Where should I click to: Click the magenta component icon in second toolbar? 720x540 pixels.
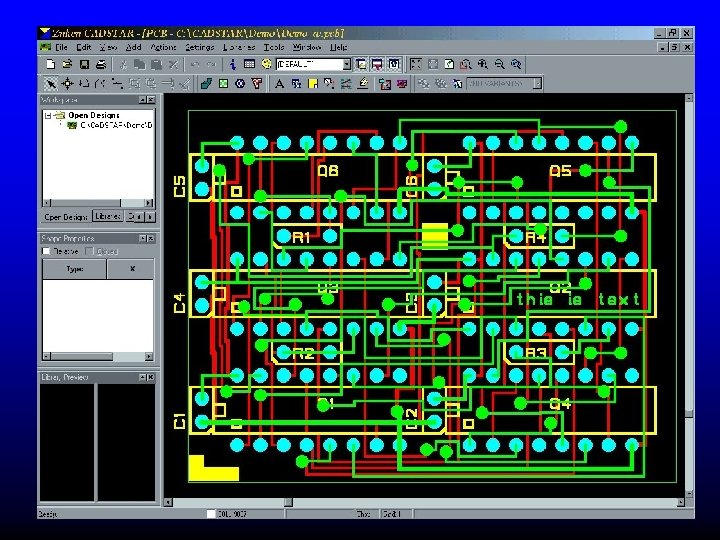click(x=402, y=84)
